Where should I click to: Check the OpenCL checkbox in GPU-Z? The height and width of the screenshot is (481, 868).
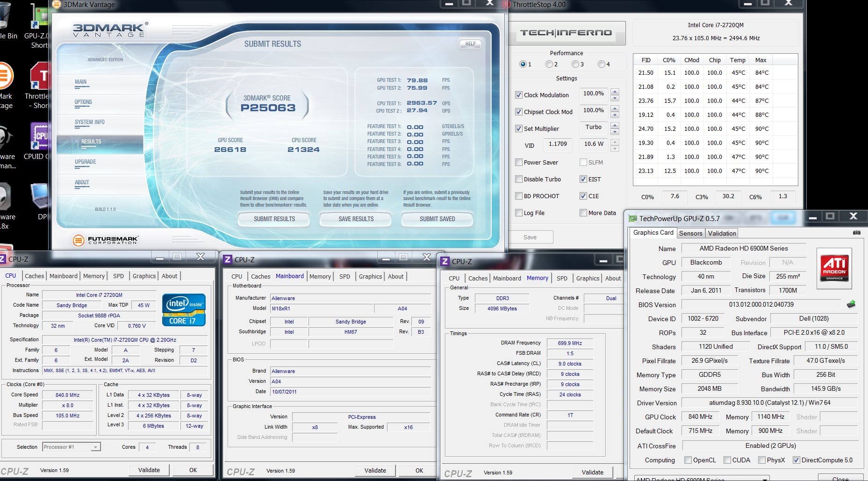point(688,460)
